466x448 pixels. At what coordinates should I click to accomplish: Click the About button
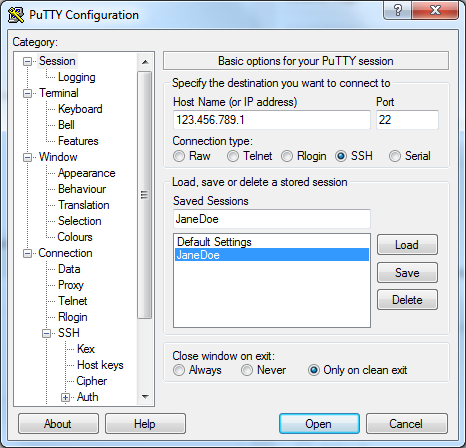pyautogui.click(x=58, y=424)
